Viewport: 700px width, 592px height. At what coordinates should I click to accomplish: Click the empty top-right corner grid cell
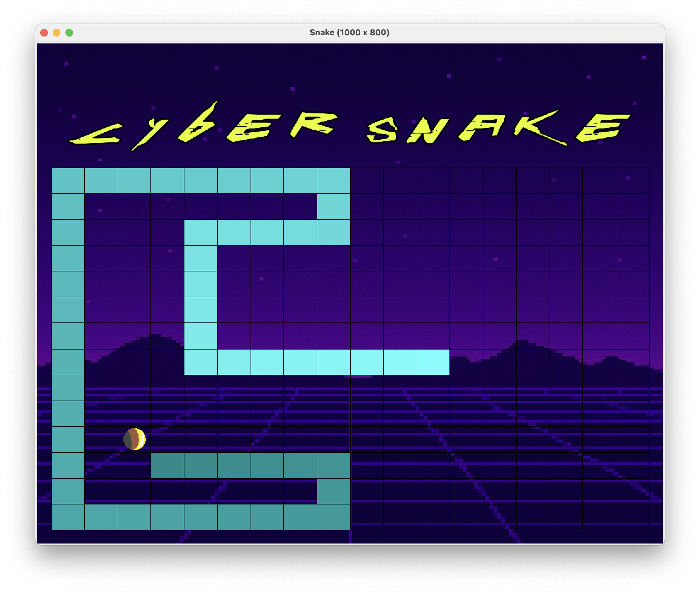(x=632, y=181)
